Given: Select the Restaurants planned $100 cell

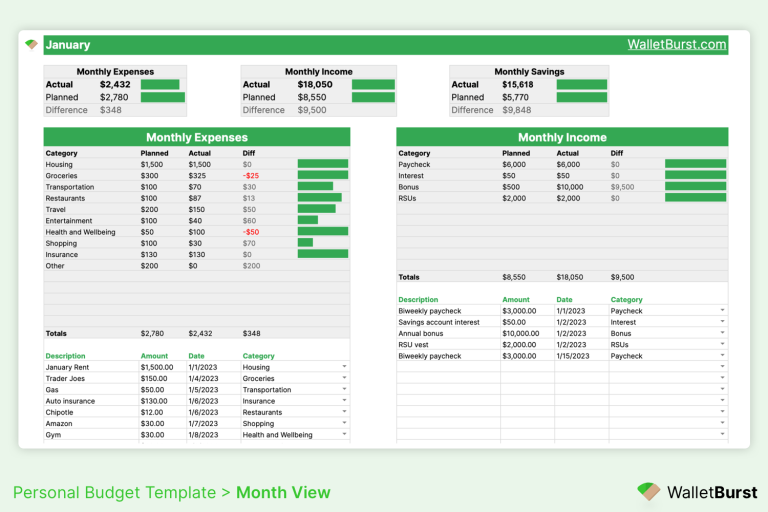Looking at the screenshot, I should pyautogui.click(x=149, y=198).
